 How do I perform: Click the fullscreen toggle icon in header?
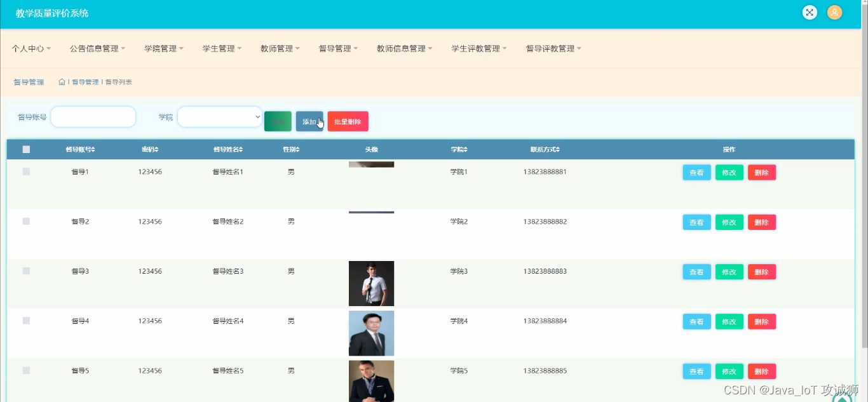(x=810, y=13)
